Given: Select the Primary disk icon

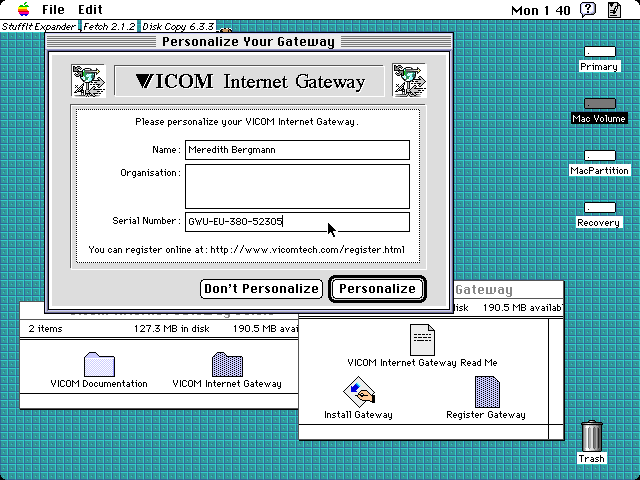Looking at the screenshot, I should [x=599, y=51].
